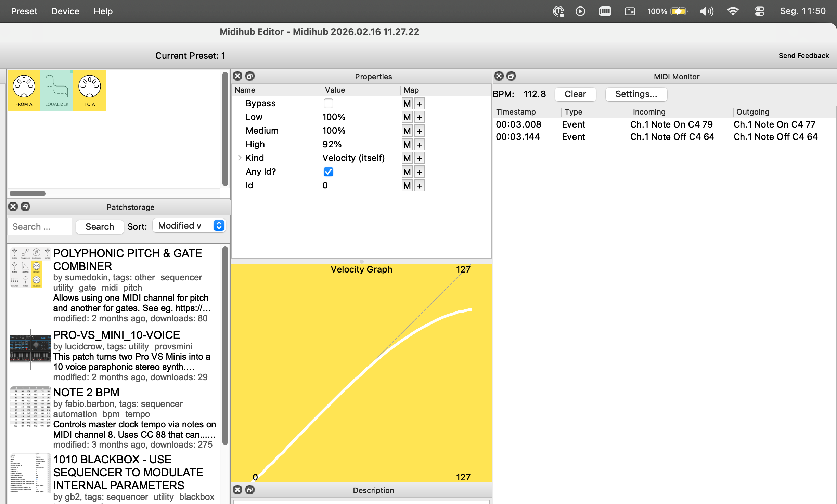Expand the Kind property row
Image resolution: width=837 pixels, height=504 pixels.
[240, 158]
